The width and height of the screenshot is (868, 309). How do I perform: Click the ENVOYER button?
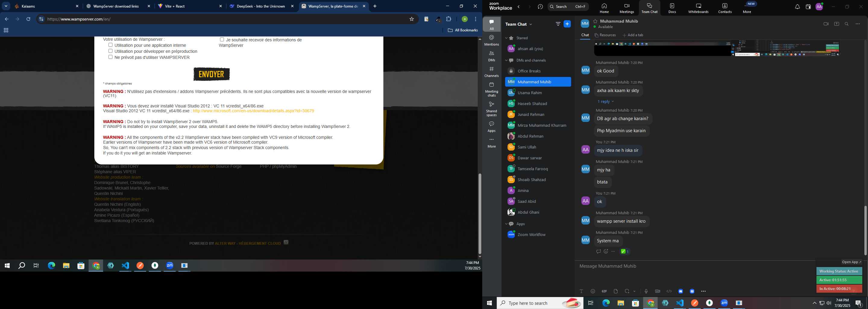pos(212,74)
